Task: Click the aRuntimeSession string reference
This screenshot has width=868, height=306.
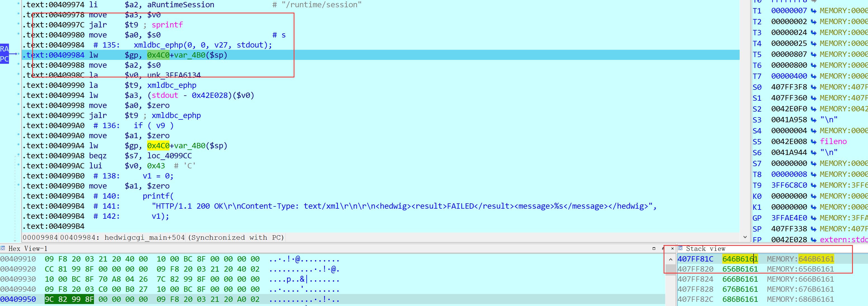Action: pyautogui.click(x=180, y=5)
